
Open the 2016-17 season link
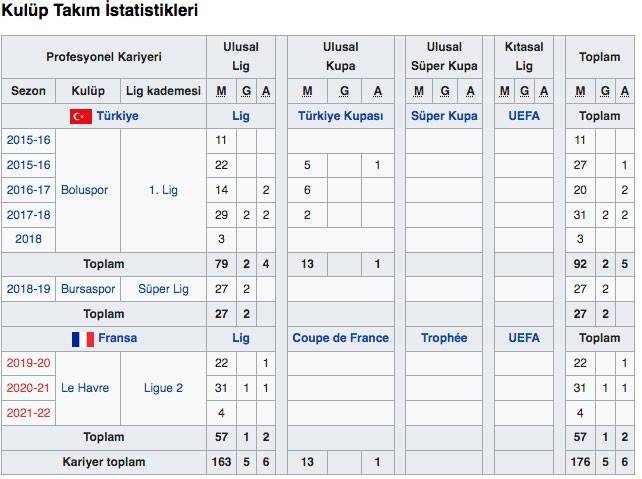coord(28,190)
